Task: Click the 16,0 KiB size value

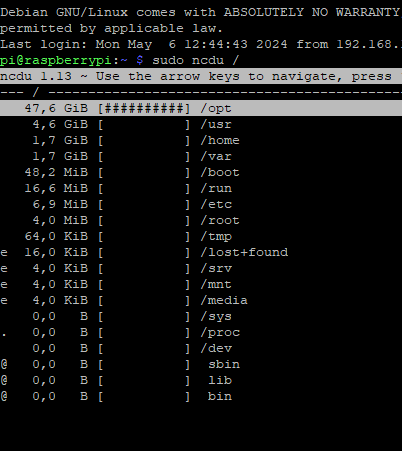Action: (x=56, y=252)
